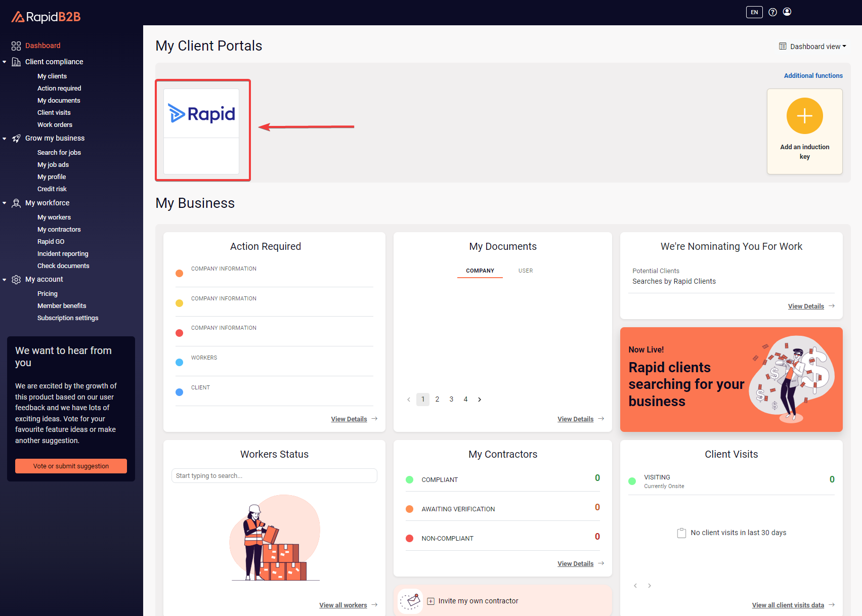This screenshot has width=862, height=616.
Task: Click the Dashboard grid icon in sidebar
Action: coord(16,46)
